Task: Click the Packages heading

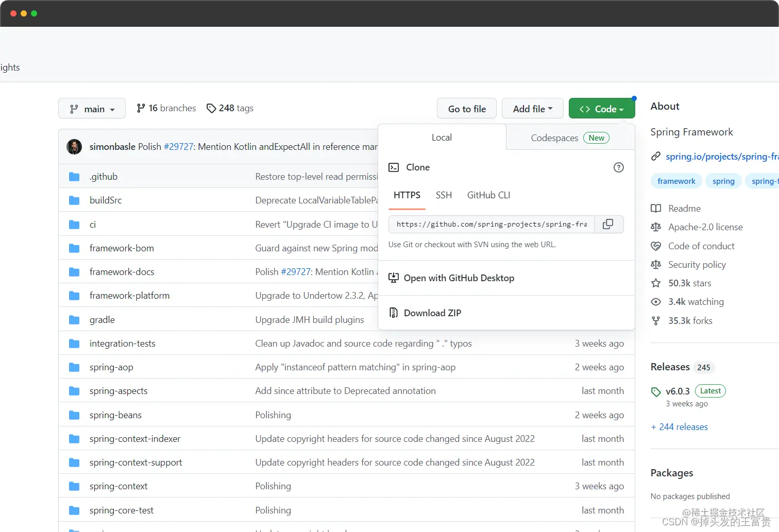Action: [x=672, y=473]
